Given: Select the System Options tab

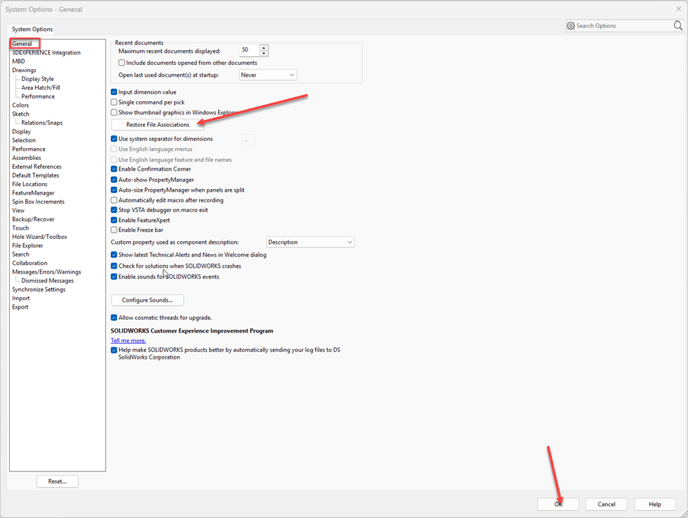Looking at the screenshot, I should tap(32, 29).
